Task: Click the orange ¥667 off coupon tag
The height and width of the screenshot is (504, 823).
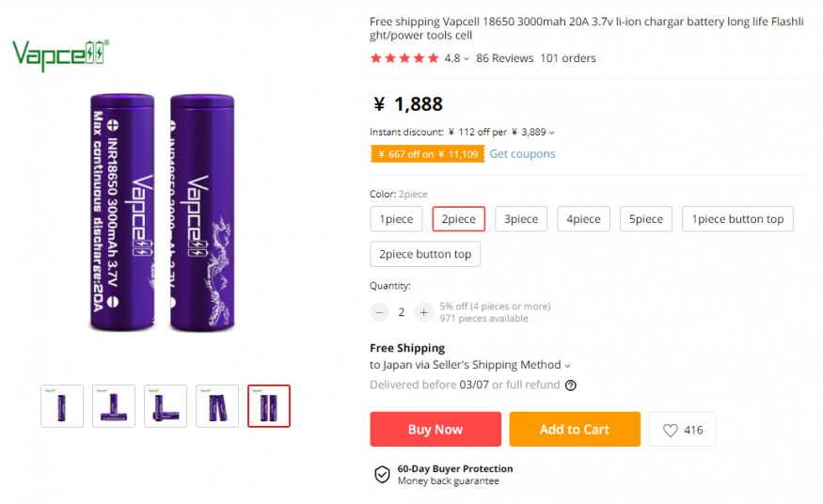Action: pyautogui.click(x=427, y=154)
